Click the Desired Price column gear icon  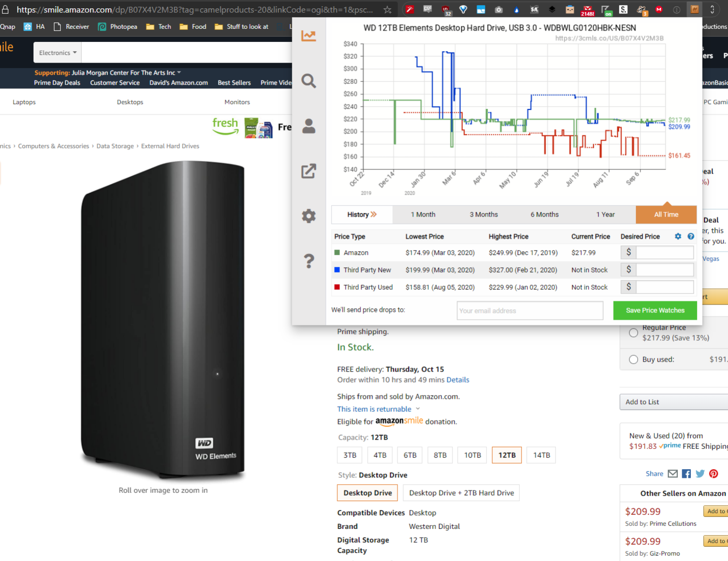[x=678, y=236]
